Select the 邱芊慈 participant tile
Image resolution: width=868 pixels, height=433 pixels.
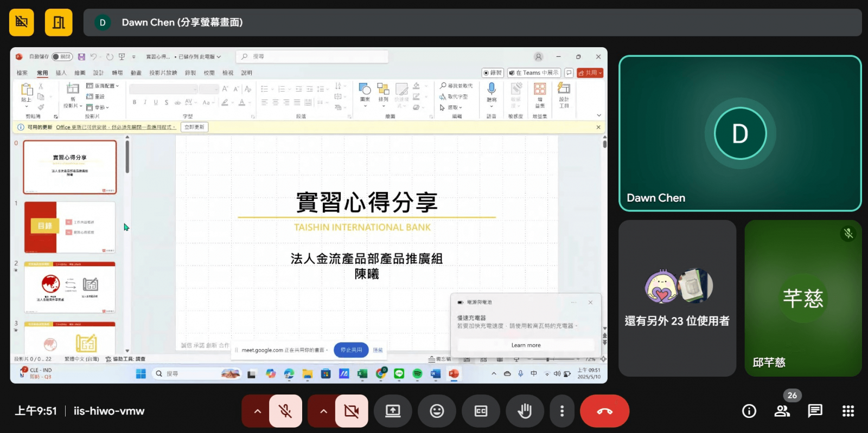803,298
